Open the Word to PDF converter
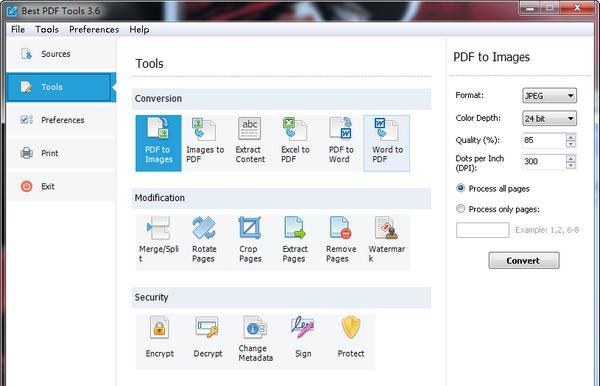 (386, 143)
